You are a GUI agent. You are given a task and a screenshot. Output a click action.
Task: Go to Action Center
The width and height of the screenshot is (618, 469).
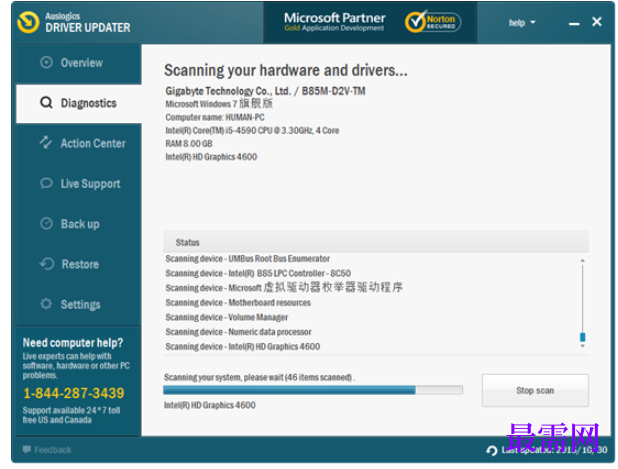79,143
